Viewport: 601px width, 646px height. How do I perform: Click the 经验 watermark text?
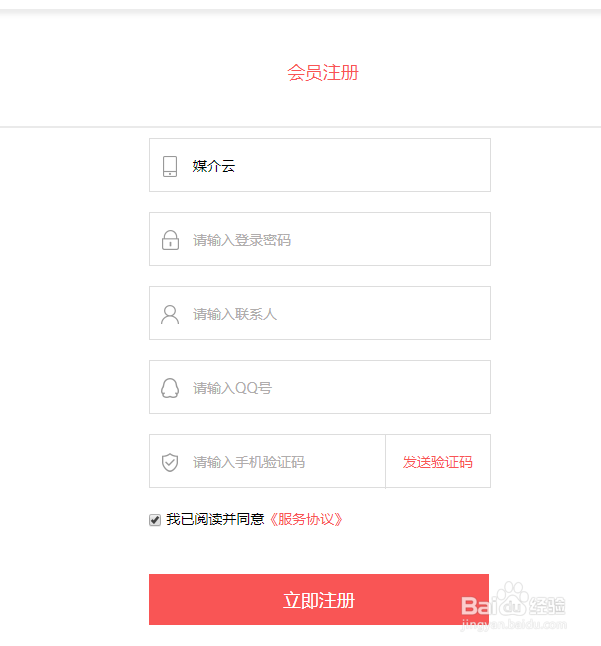[547, 605]
